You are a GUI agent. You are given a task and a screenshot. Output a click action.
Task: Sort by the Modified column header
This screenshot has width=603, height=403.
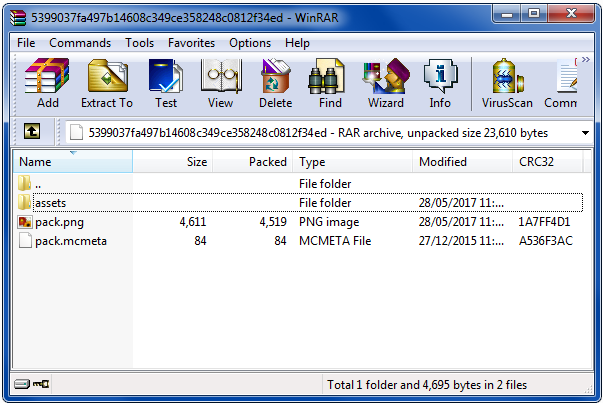pos(463,162)
